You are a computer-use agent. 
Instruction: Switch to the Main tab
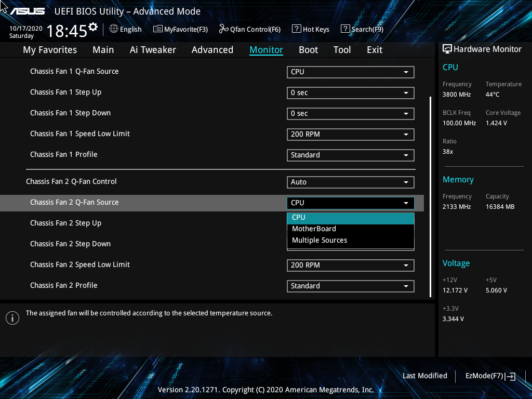103,50
